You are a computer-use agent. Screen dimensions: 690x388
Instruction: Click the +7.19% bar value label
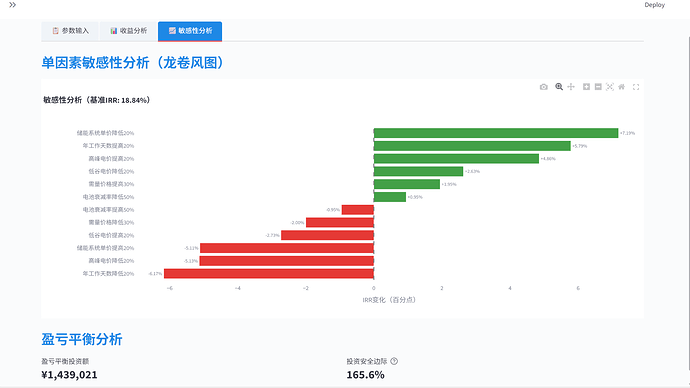(x=628, y=133)
